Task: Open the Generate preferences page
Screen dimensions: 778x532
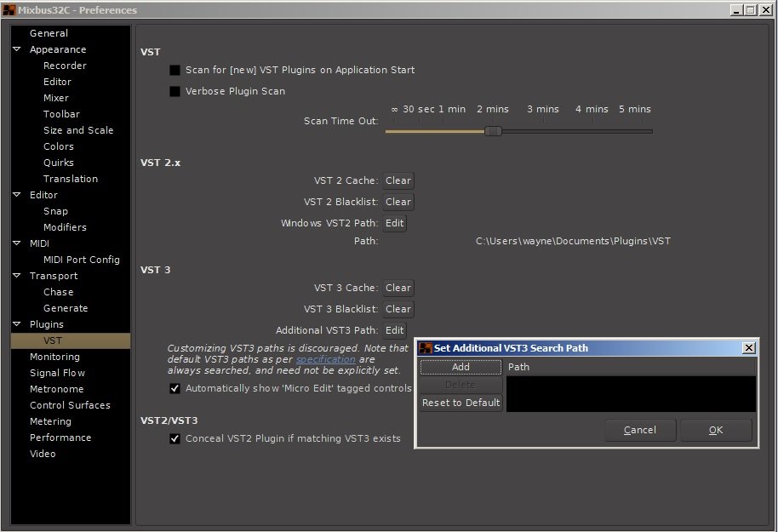Action: tap(65, 308)
